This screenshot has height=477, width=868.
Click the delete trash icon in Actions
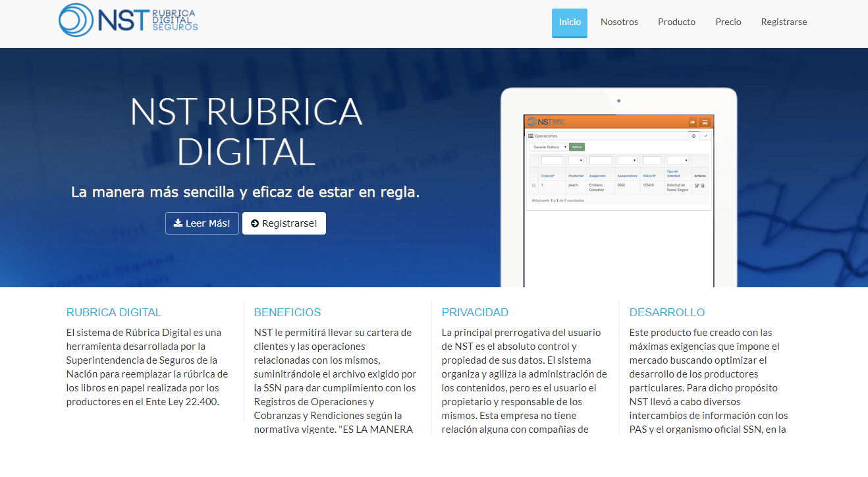(x=702, y=186)
